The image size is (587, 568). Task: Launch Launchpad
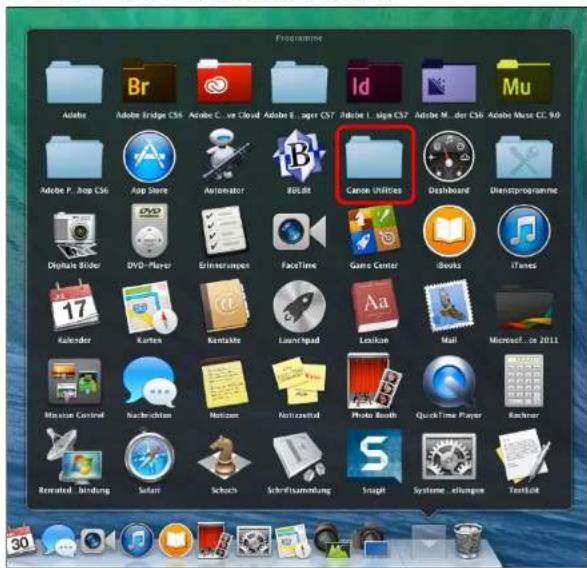(x=299, y=306)
